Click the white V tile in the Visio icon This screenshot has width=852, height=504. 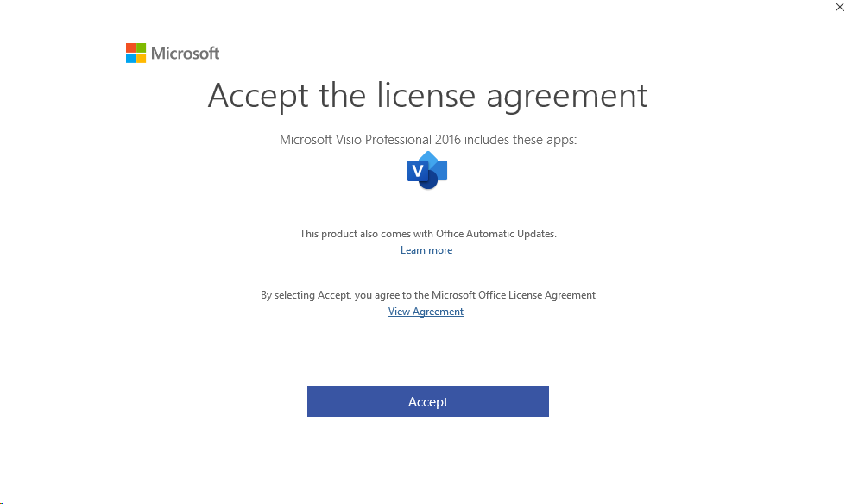pos(417,171)
